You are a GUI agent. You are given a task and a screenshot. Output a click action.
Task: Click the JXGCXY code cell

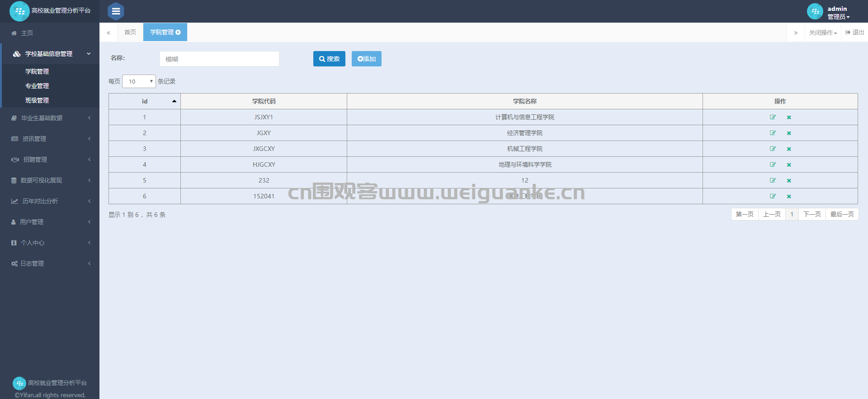point(264,149)
